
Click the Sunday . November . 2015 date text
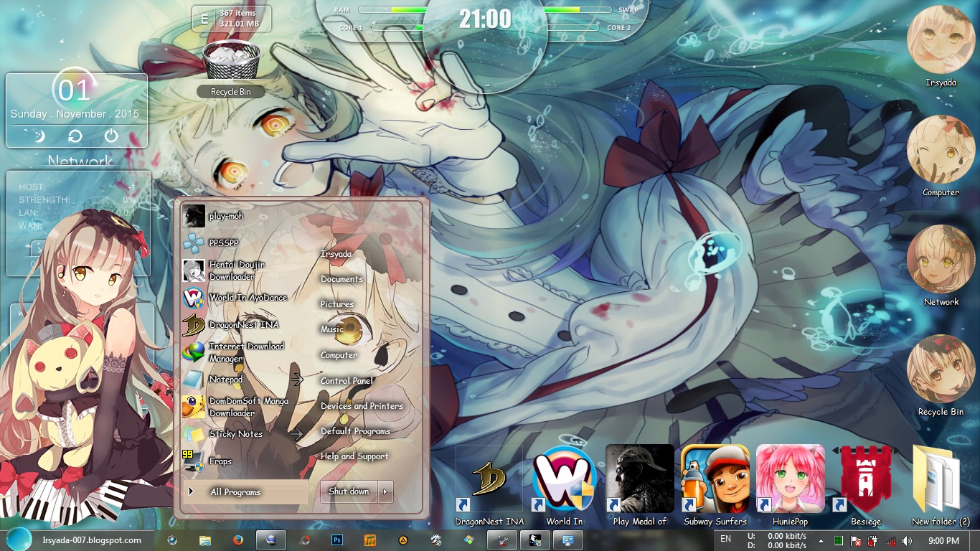tap(75, 114)
